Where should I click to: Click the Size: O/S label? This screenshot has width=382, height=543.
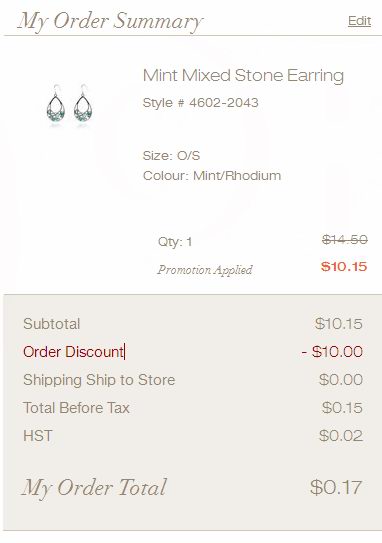[171, 156]
